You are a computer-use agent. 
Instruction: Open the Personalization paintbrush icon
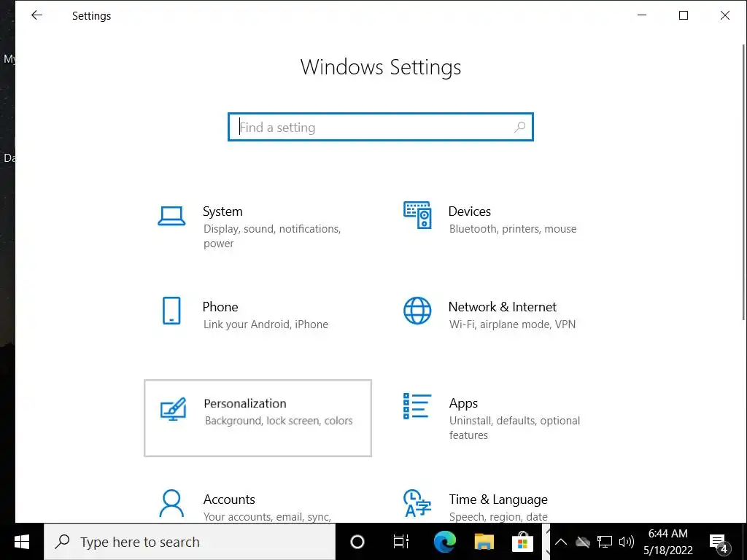[x=173, y=408]
